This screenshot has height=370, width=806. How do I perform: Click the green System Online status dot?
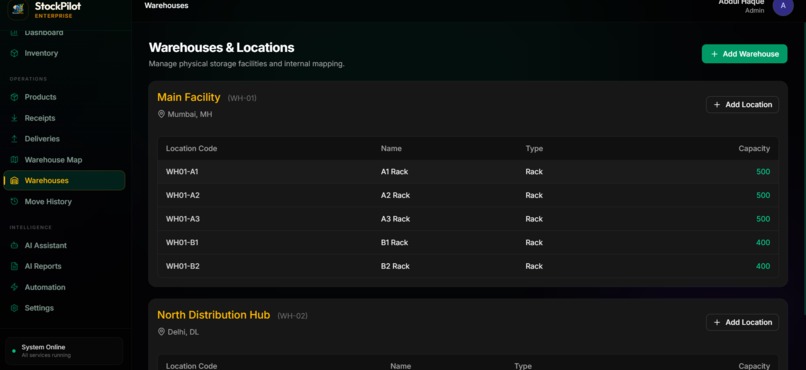[14, 351]
